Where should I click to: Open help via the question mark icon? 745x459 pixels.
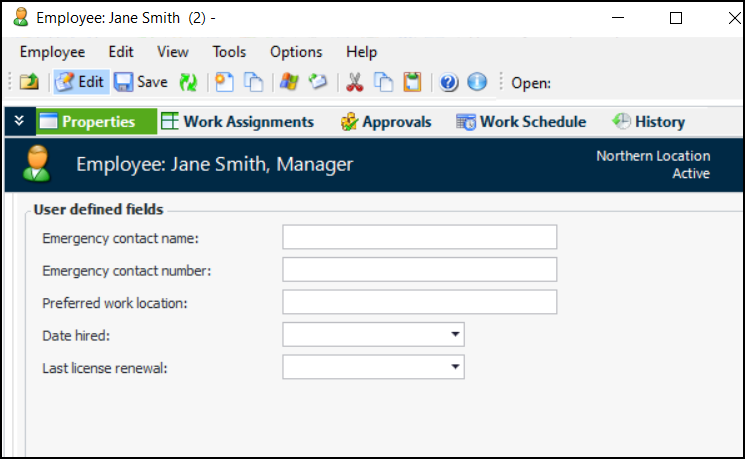tap(449, 83)
